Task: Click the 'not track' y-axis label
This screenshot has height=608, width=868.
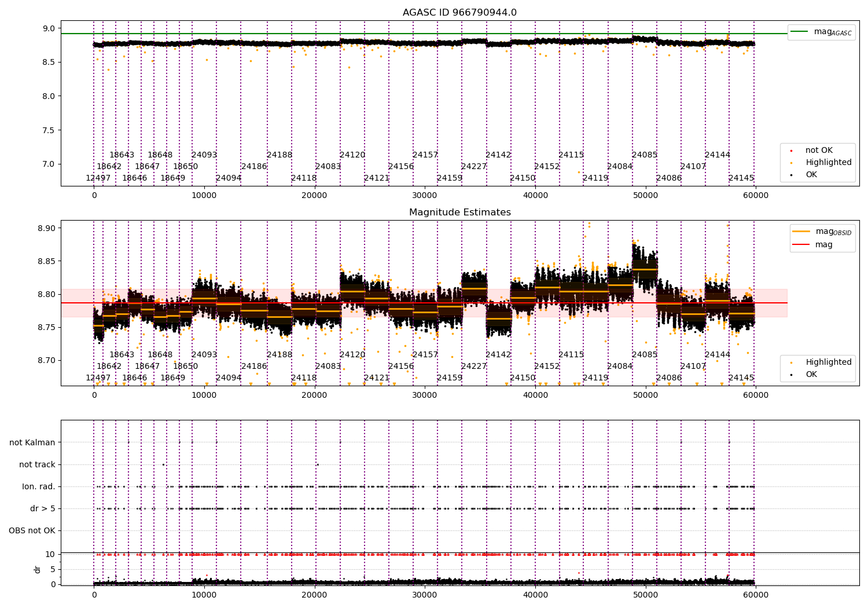Action: coord(37,464)
